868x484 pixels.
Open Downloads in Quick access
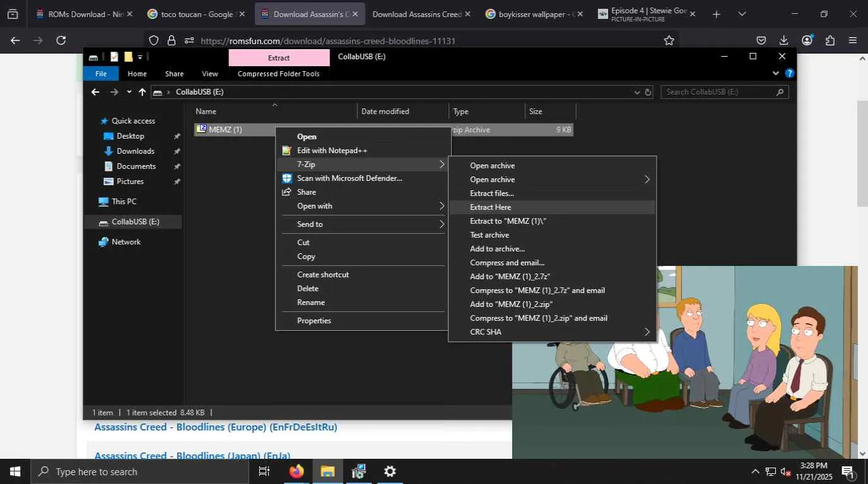(x=135, y=151)
